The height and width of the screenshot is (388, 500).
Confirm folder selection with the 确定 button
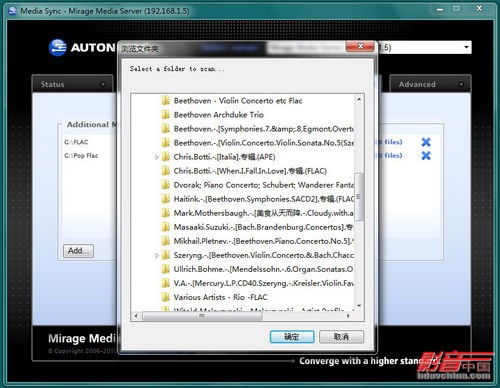click(292, 337)
